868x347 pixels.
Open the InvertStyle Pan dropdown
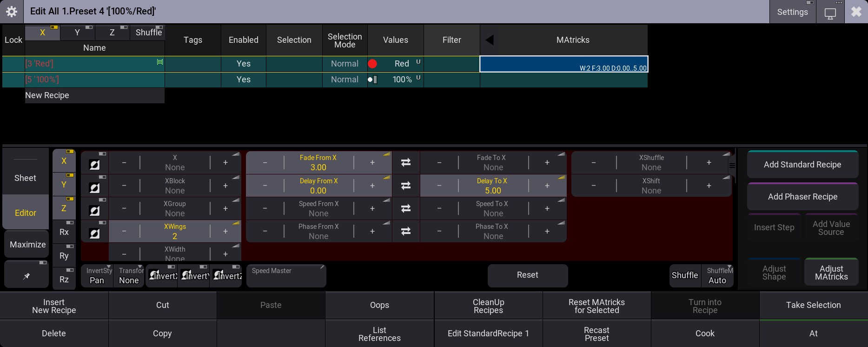tap(97, 276)
